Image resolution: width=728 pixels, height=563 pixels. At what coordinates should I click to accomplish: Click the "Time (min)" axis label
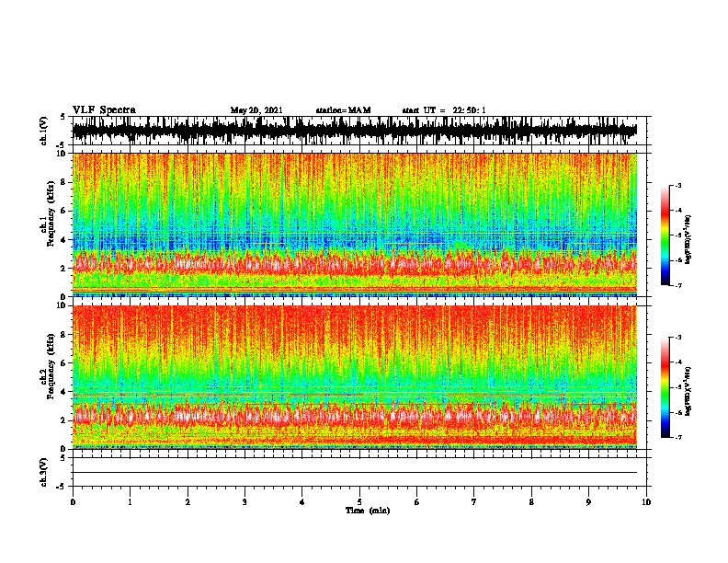(368, 511)
